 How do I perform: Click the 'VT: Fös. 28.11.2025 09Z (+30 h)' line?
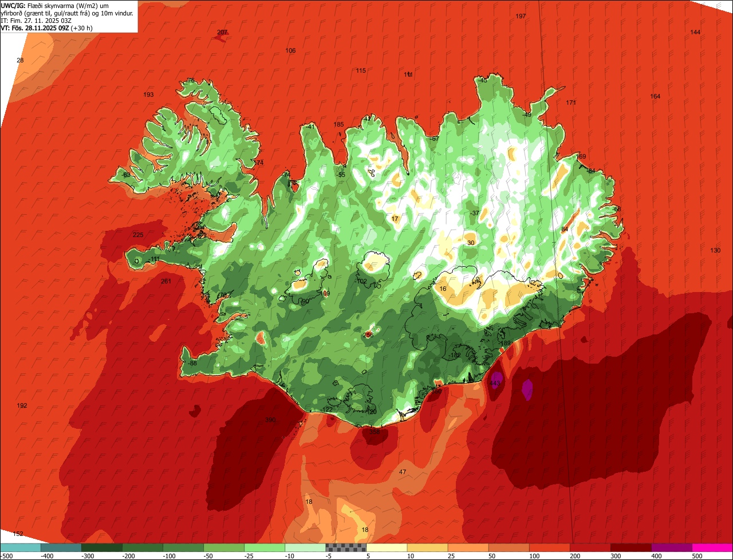(46, 27)
